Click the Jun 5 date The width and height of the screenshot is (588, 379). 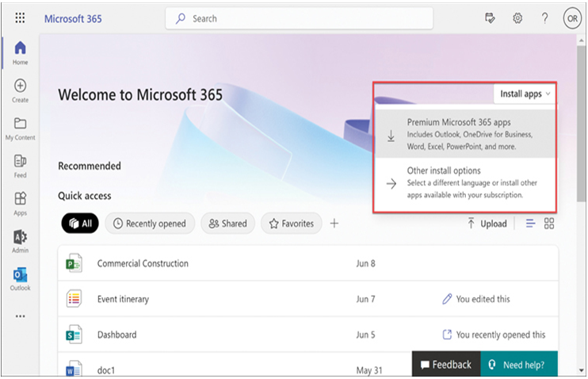(365, 335)
